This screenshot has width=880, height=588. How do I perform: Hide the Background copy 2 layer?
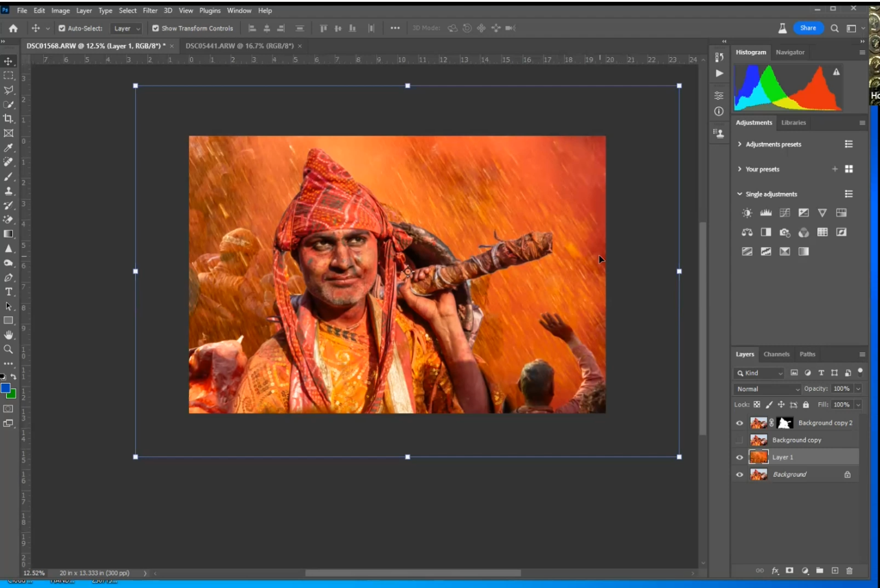tap(740, 423)
